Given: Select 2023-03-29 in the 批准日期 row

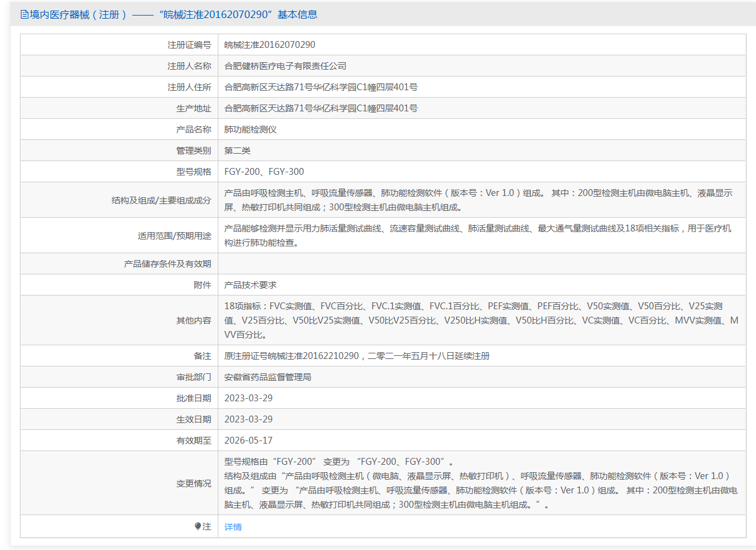Looking at the screenshot, I should click(248, 398).
